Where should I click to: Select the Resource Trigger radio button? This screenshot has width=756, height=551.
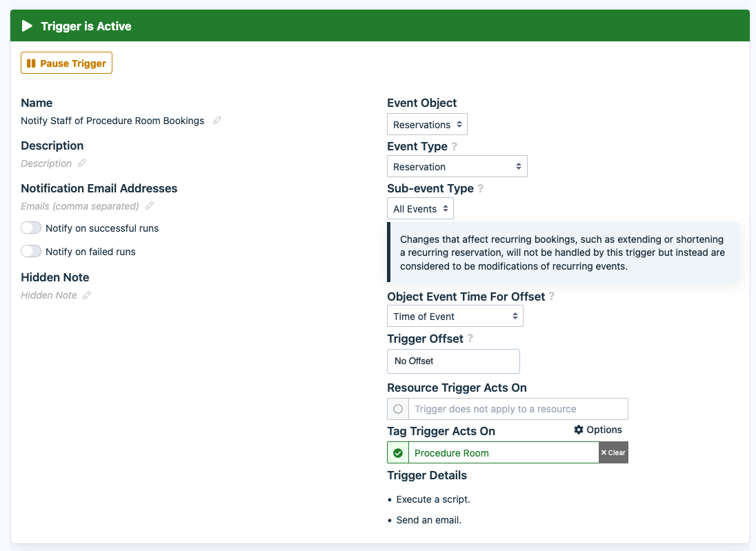(x=397, y=408)
